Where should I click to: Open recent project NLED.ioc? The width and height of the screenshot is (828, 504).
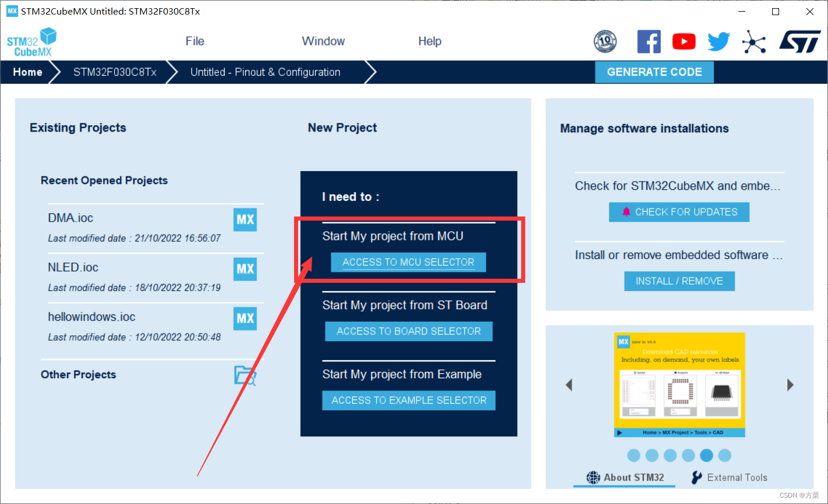click(73, 268)
